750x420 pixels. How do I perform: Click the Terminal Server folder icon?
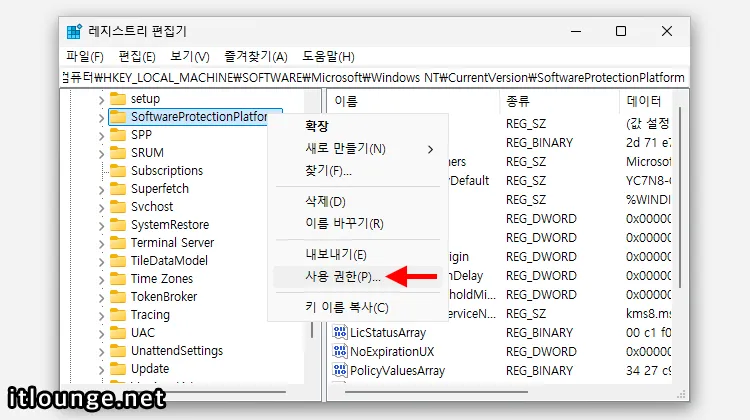(118, 243)
